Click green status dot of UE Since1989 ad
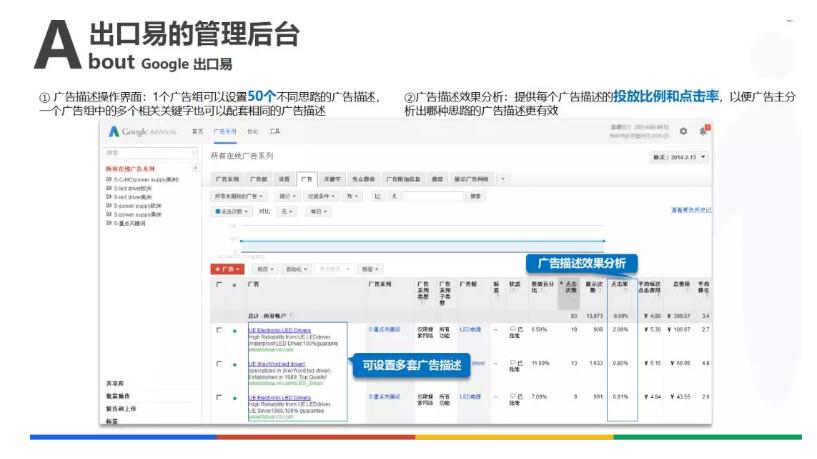The width and height of the screenshot is (817, 459). tap(234, 398)
